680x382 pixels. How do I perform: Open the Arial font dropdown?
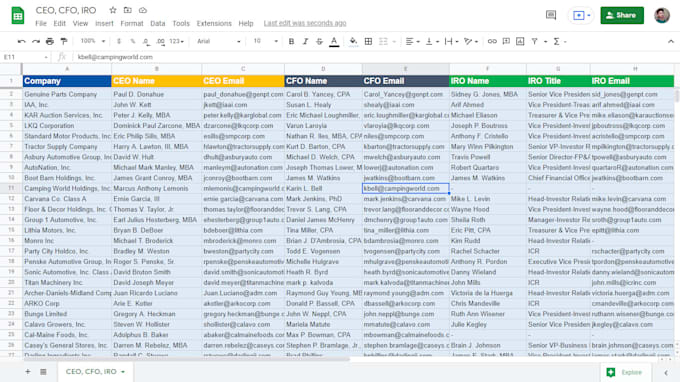click(219, 41)
